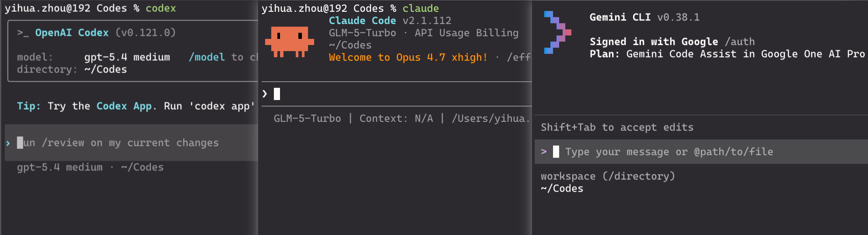
Task: Click the workspace ~/Codes path in Gemini
Action: pyautogui.click(x=562, y=188)
